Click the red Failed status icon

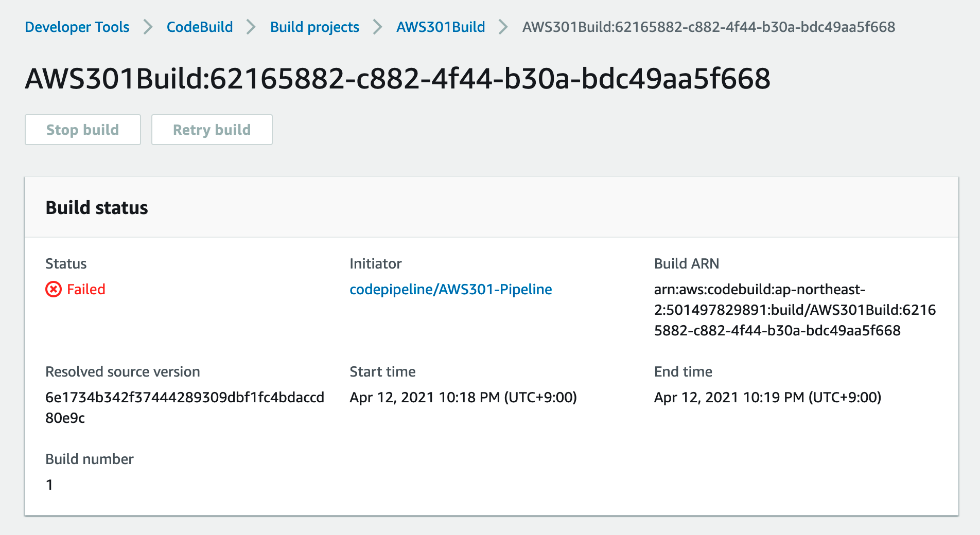click(54, 289)
